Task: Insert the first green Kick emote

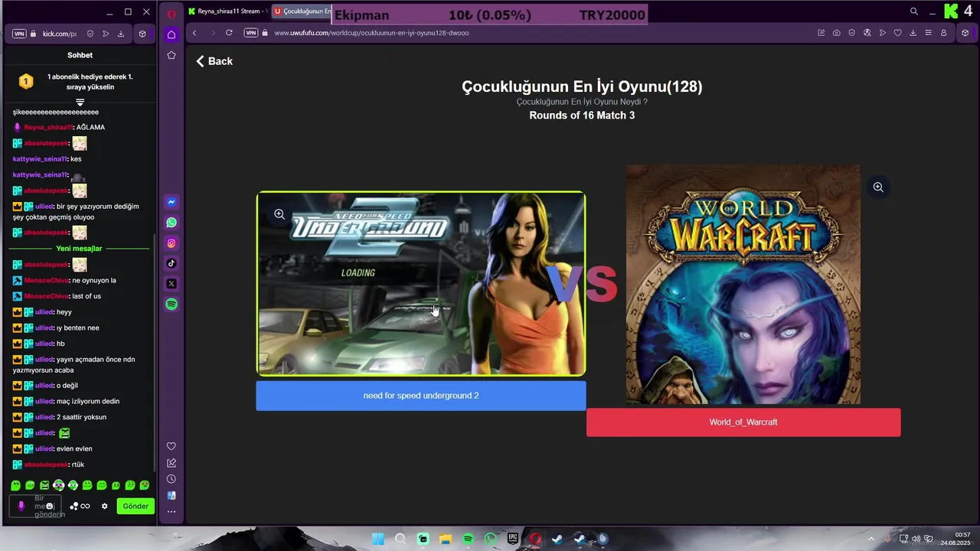Action: pyautogui.click(x=15, y=485)
